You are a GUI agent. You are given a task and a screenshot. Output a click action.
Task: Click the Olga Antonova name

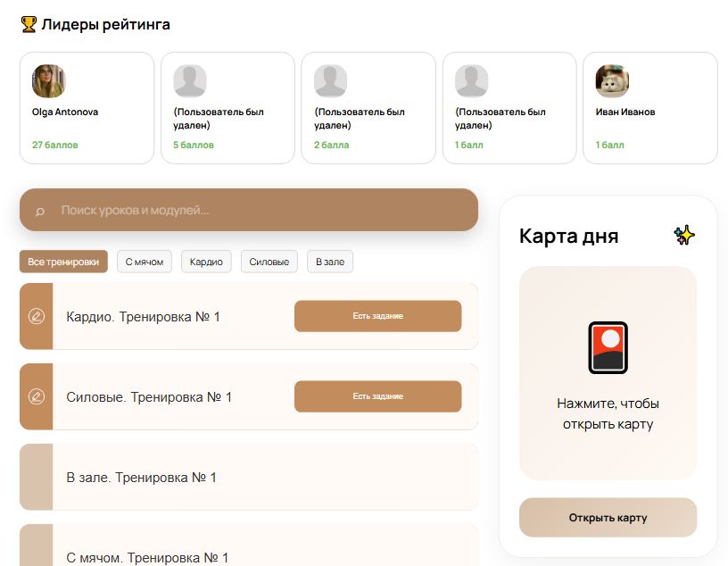65,112
